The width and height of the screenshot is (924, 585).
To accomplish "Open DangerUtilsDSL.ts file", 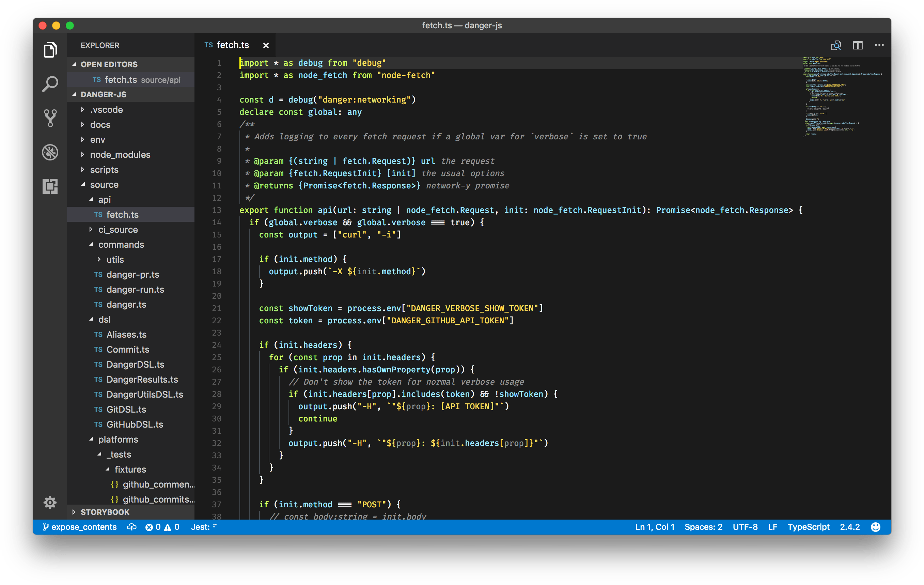I will [131, 394].
